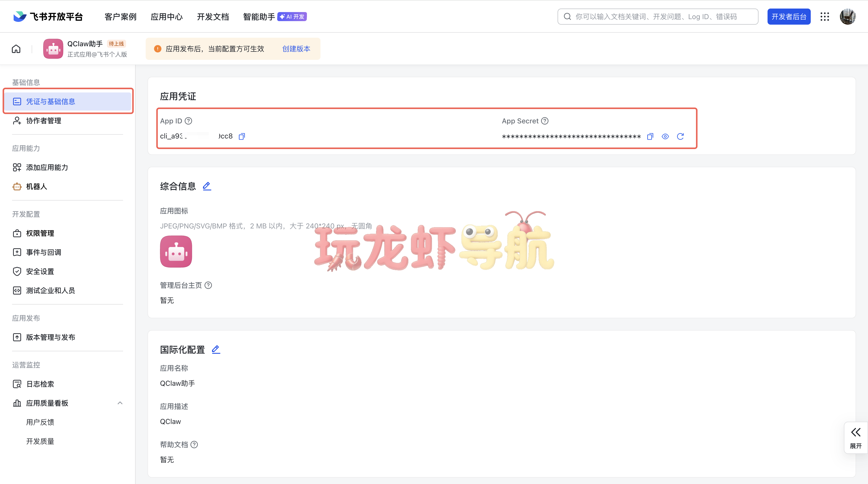Click 应用中心 in top navigation
The height and width of the screenshot is (484, 868).
167,17
